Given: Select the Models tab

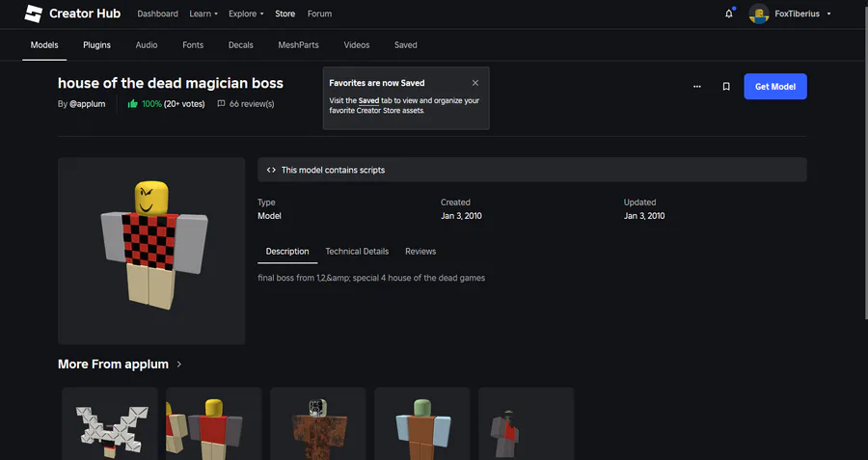Looking at the screenshot, I should tap(44, 44).
